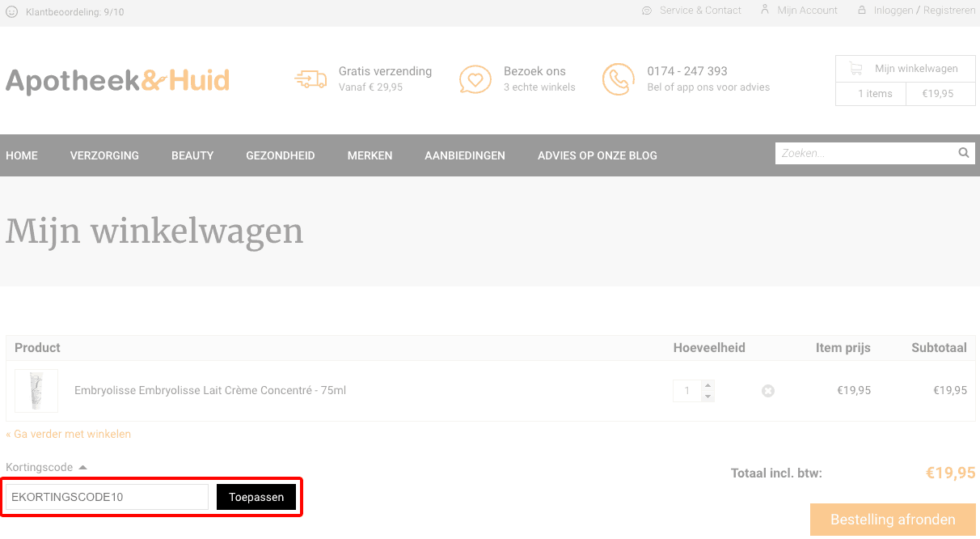
Task: Click the Subtotaal column header
Action: click(x=939, y=348)
